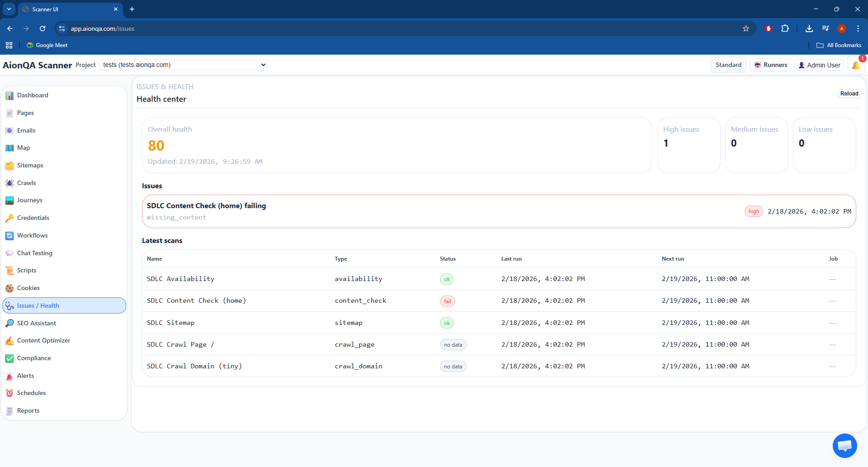Screen dimensions: 868x467
Task: Open browser downloads icon
Action: pos(809,29)
